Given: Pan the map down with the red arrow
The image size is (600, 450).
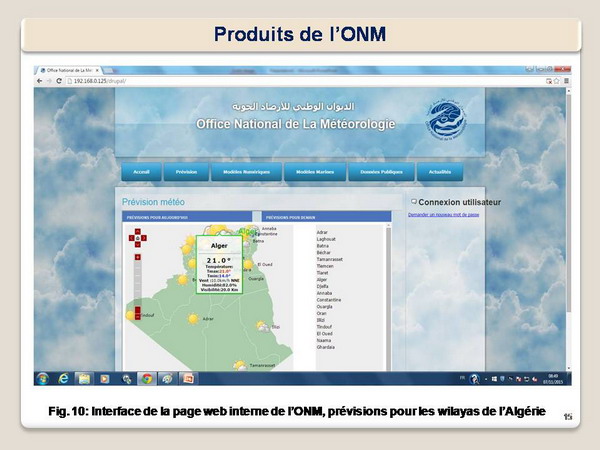Looking at the screenshot, I should click(138, 244).
